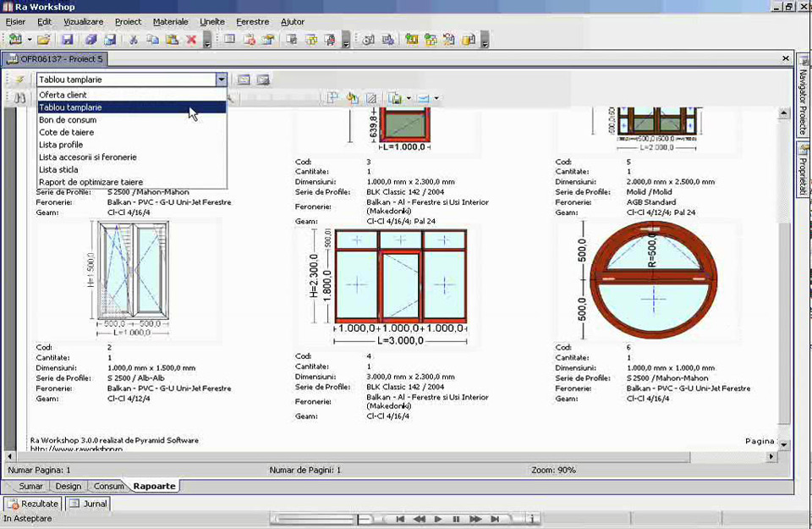Select Raport de optimizare taiere
The image size is (812, 529).
[x=132, y=182]
